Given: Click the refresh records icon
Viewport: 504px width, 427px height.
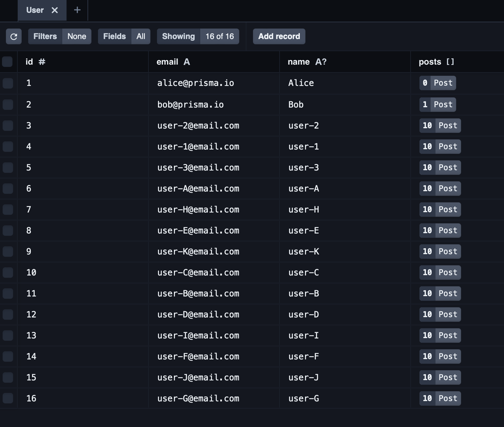Looking at the screenshot, I should point(14,36).
